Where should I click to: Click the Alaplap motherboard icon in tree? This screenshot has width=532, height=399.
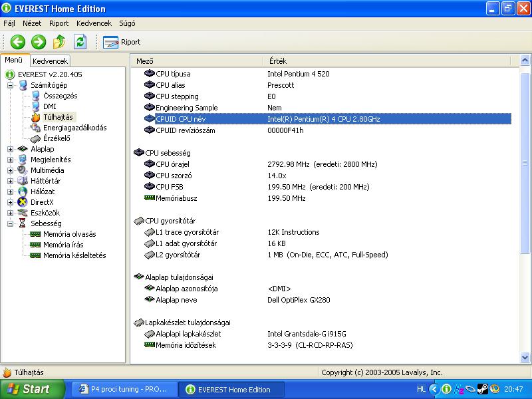pyautogui.click(x=23, y=148)
